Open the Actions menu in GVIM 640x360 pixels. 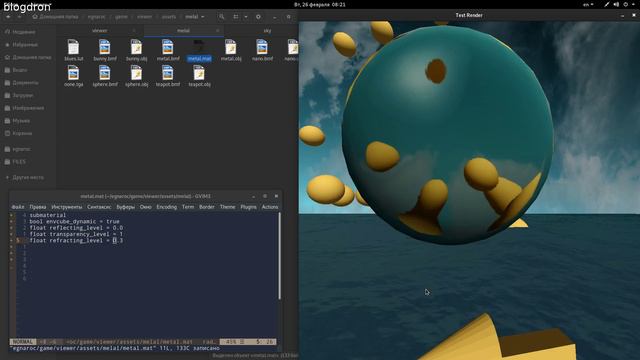(x=270, y=207)
